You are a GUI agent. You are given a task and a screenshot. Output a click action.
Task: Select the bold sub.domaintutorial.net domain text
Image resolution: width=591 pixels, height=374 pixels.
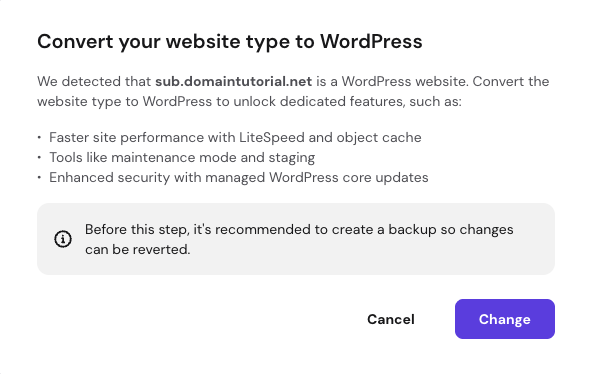click(x=234, y=81)
